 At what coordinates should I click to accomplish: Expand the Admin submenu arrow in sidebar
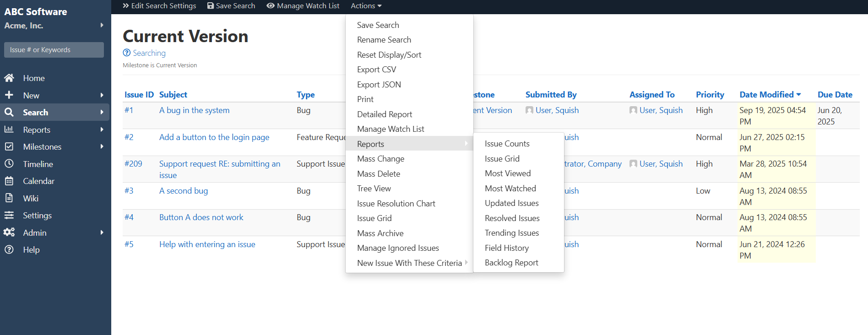click(102, 232)
